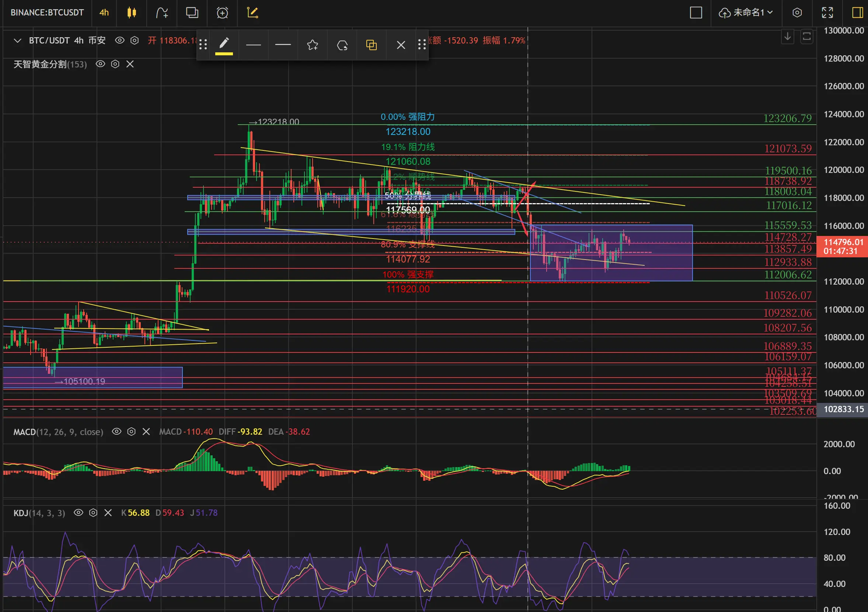Enter fullscreen mode
This screenshot has height=612, width=868.
click(827, 13)
